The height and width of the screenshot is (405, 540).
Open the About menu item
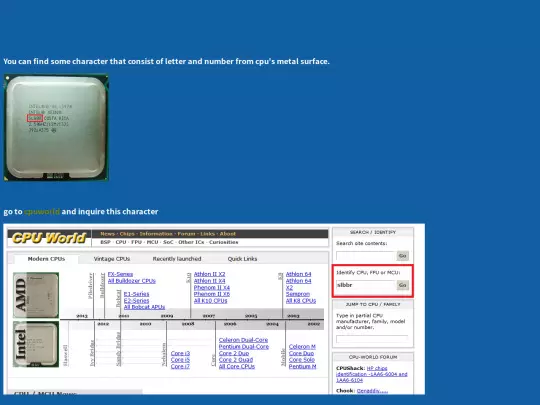228,234
